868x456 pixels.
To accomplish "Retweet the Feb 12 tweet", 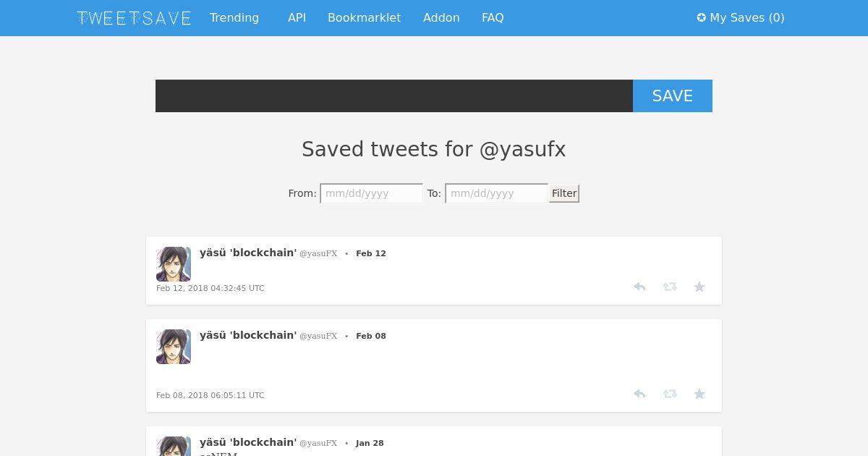I will 670,287.
